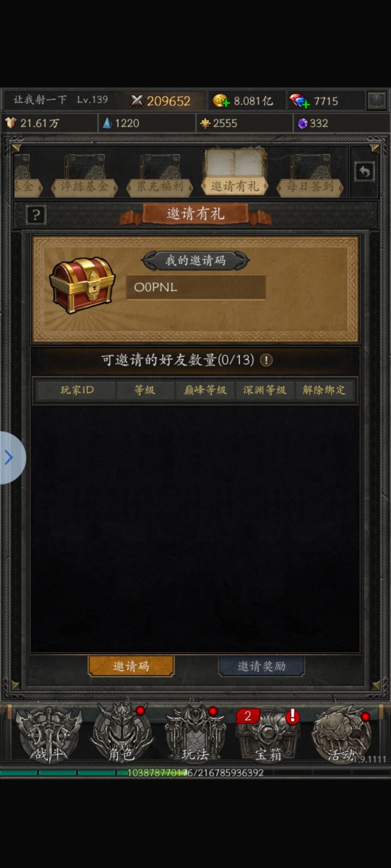The height and width of the screenshot is (868, 391).
Task: Tap the diamond gems add icon
Action: 299,101
